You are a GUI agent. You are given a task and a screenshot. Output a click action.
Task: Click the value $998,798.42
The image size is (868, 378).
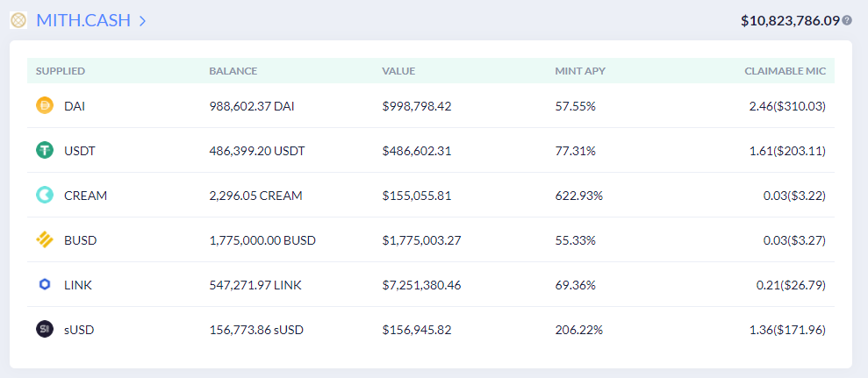417,106
